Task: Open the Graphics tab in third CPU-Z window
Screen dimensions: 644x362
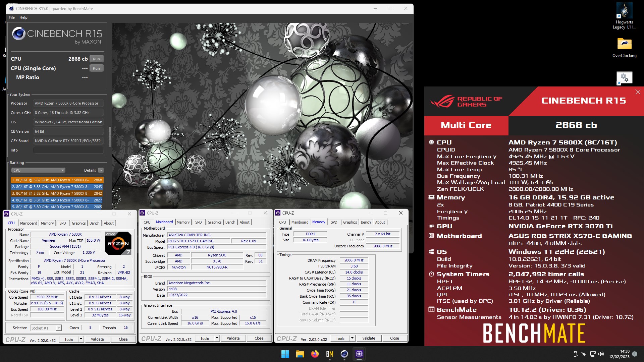Action: click(x=350, y=222)
